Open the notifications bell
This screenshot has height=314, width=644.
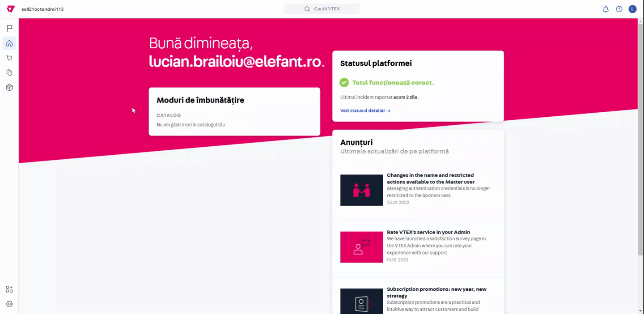606,9
